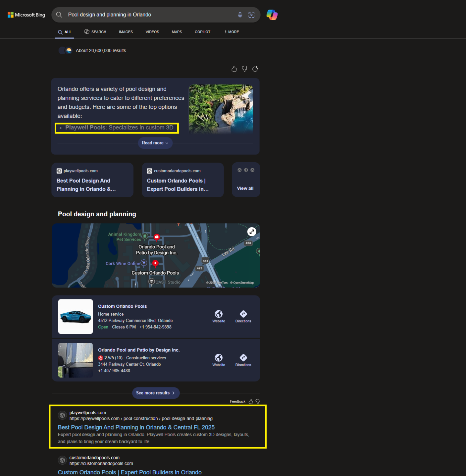Switch to the Maps tab

(x=177, y=32)
